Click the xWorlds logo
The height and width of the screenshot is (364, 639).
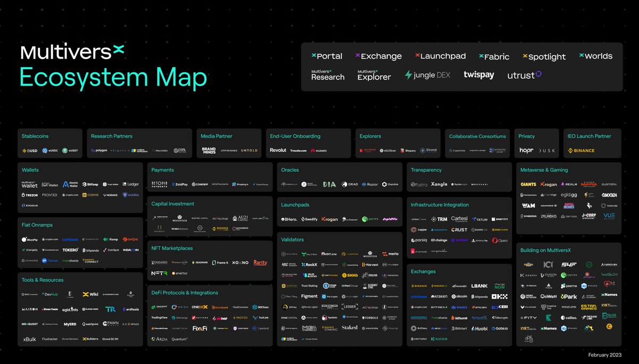(596, 56)
